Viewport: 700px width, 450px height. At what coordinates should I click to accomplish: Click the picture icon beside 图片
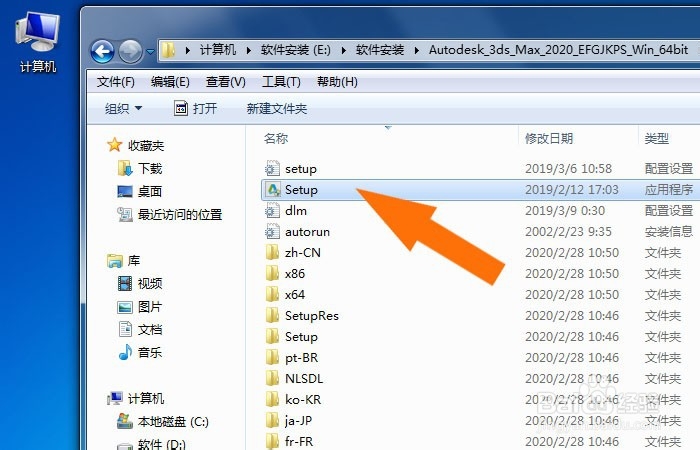(x=125, y=307)
